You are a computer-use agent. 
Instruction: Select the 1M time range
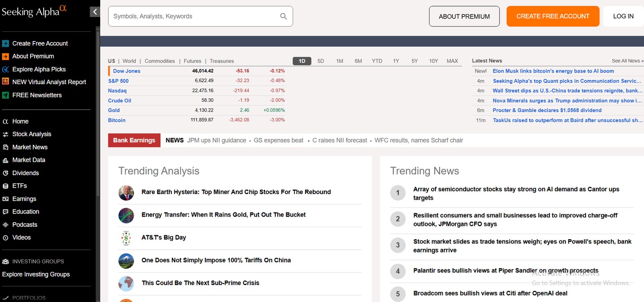(340, 61)
